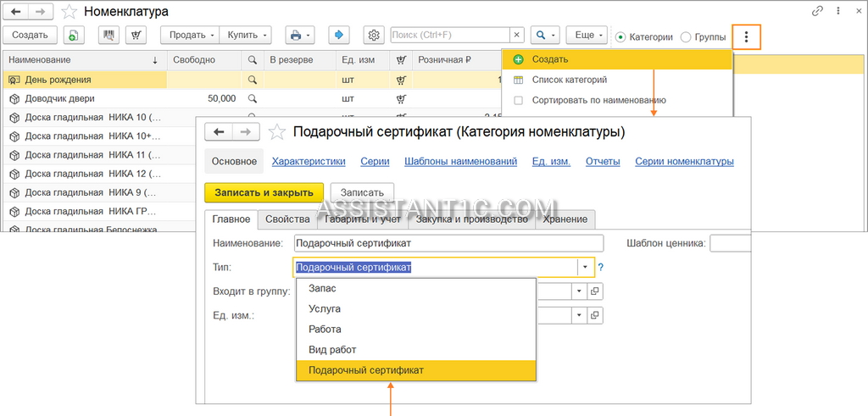868x416 pixels.
Task: Click the blue arrow toolbar icon
Action: tap(339, 35)
